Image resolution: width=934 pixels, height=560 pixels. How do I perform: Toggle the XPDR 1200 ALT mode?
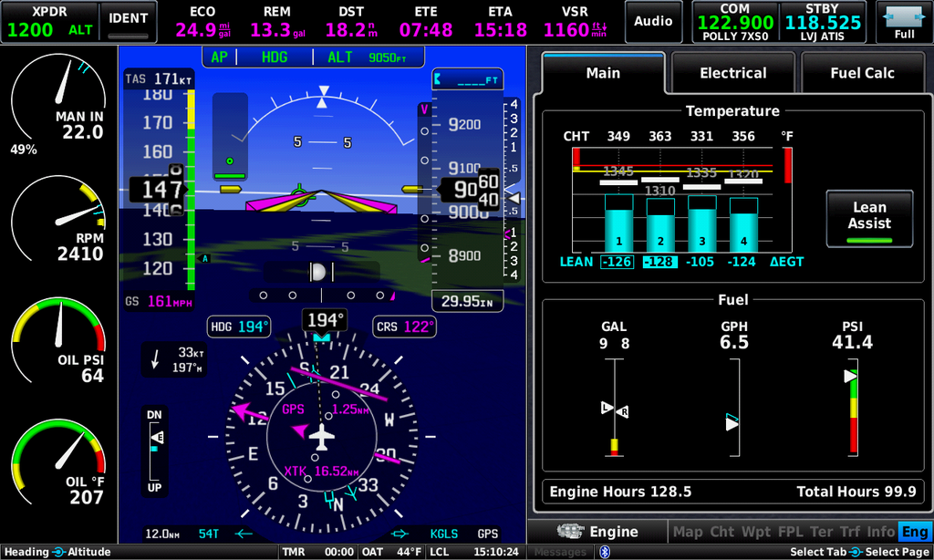pyautogui.click(x=48, y=22)
